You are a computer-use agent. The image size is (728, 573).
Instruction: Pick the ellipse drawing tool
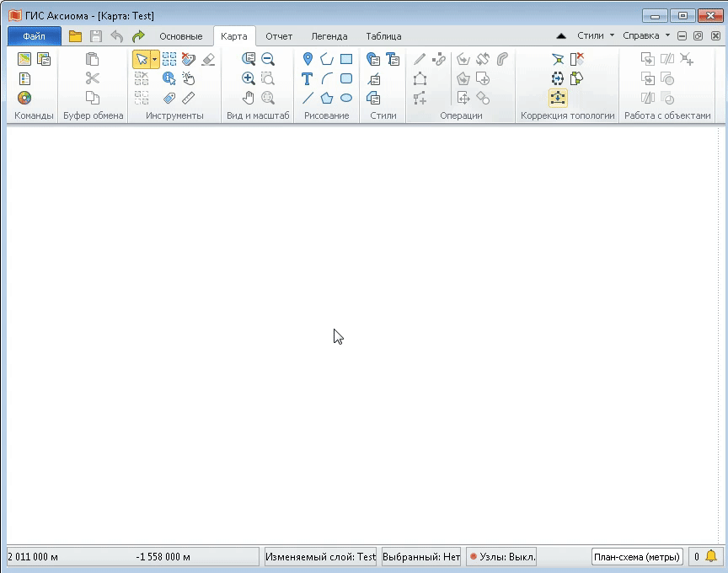pos(346,98)
